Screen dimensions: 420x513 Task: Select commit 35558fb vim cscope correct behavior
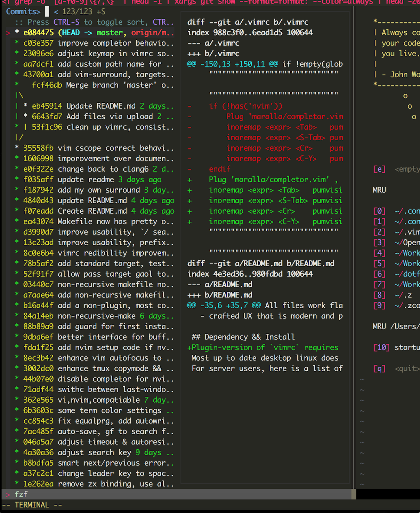(94, 148)
